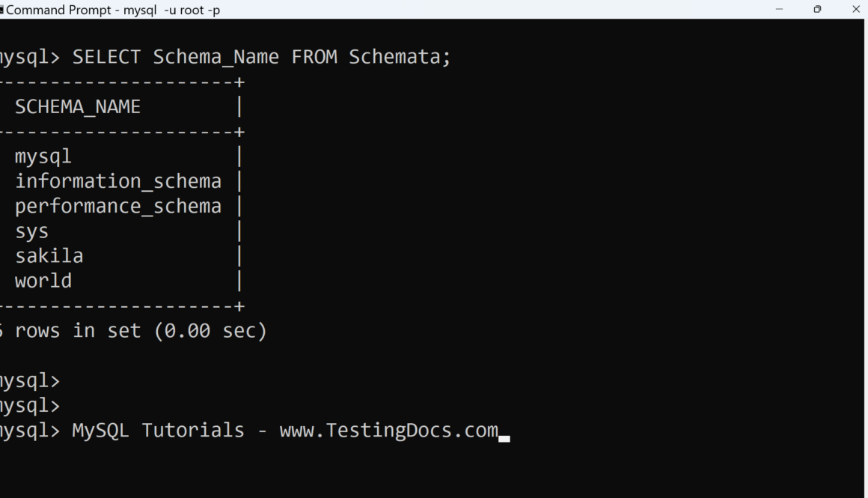Screen dimensions: 868x498
Task: Click the second empty mysql prompt line
Action: [x=30, y=405]
